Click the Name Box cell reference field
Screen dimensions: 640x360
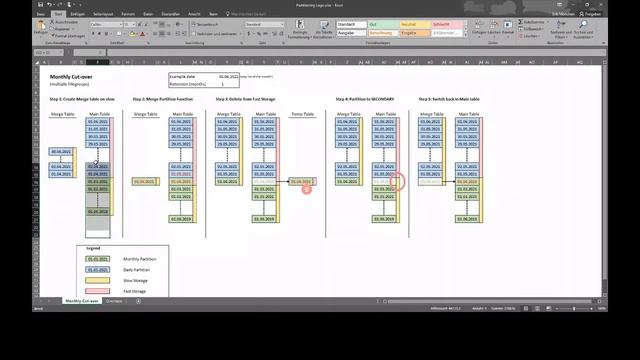[49, 53]
